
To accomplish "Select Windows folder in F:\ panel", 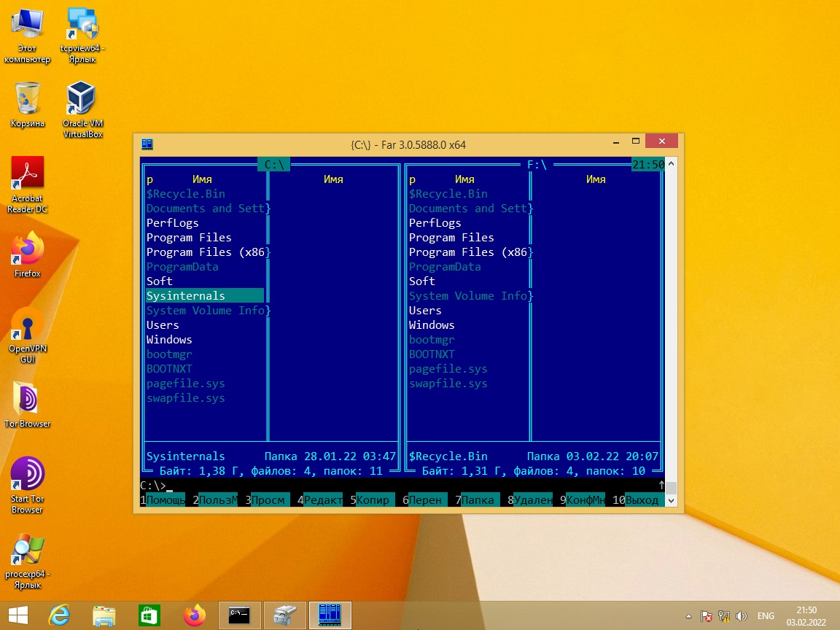I will pyautogui.click(x=432, y=325).
